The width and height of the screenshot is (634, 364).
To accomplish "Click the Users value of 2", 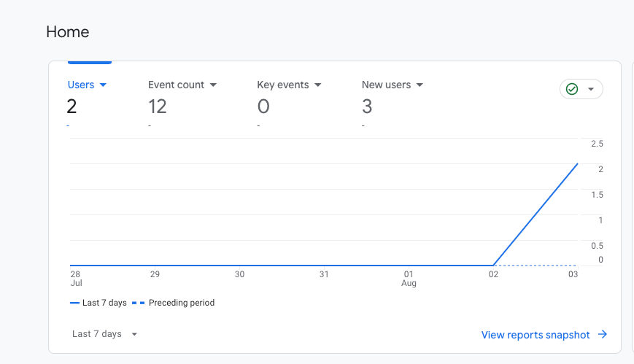I will (72, 107).
